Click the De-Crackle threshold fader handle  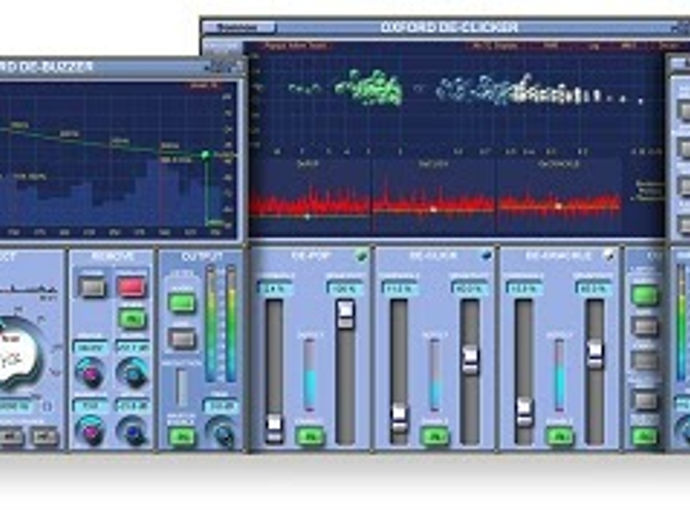pos(524,412)
